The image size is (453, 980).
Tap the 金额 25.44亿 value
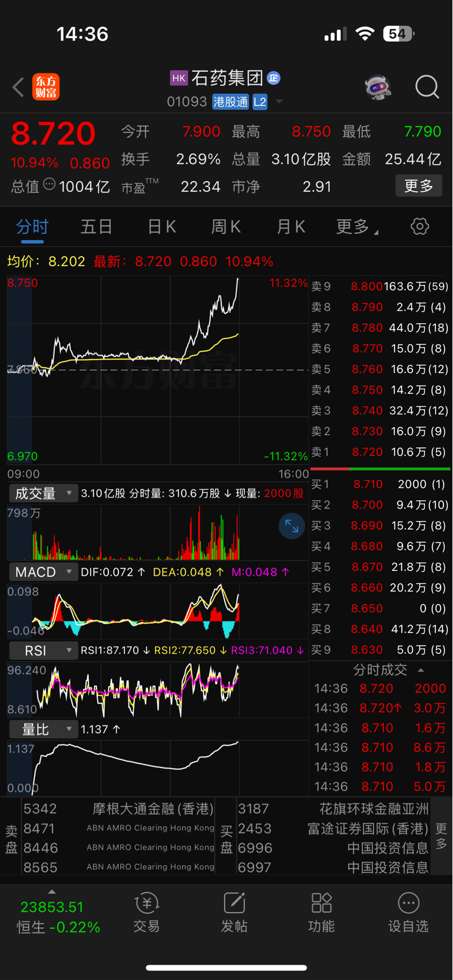click(413, 160)
